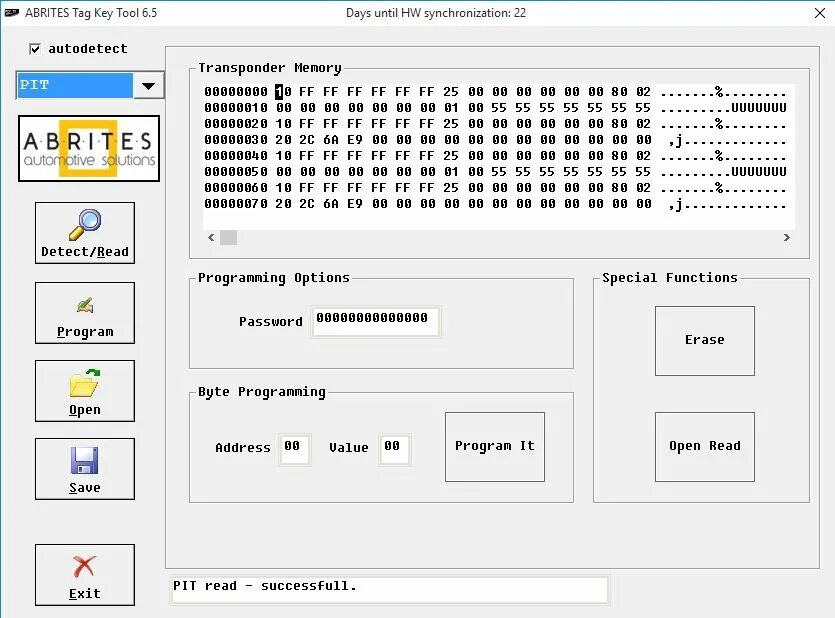Image resolution: width=835 pixels, height=618 pixels.
Task: Select the PIT combo box field
Action: (75, 86)
